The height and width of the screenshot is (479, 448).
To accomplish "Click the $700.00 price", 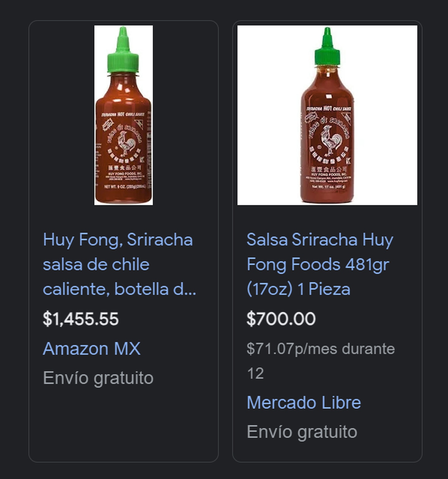I will point(281,319).
